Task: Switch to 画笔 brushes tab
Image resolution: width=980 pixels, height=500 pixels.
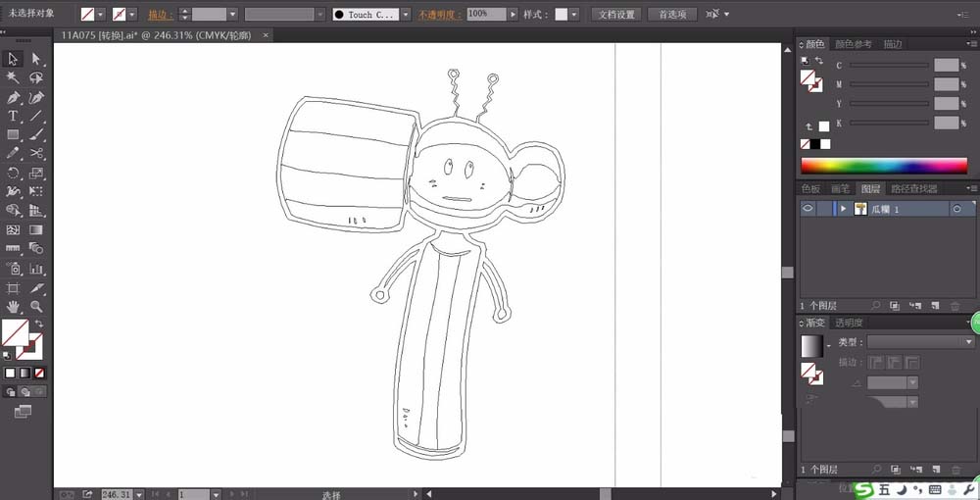Action: pyautogui.click(x=841, y=188)
